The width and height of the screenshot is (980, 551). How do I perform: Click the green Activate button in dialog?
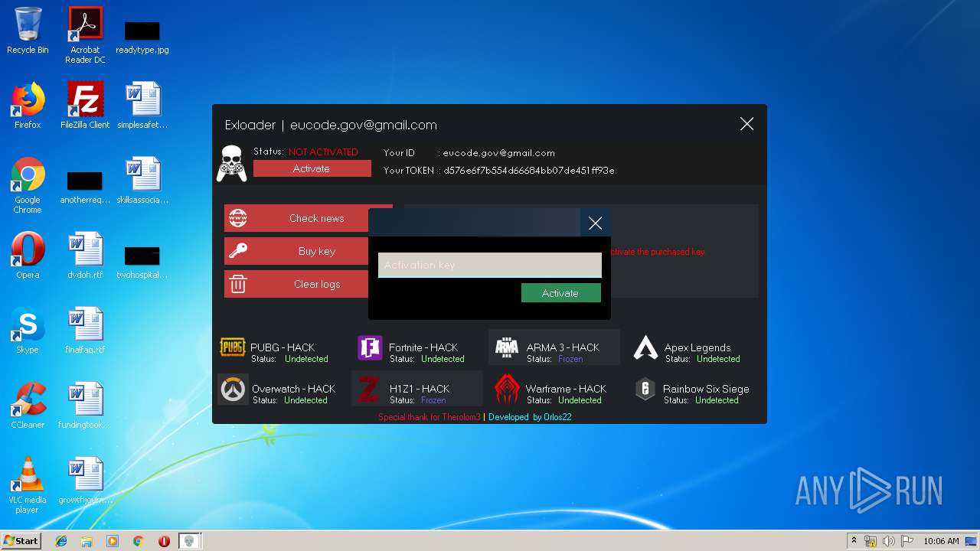[x=560, y=293]
